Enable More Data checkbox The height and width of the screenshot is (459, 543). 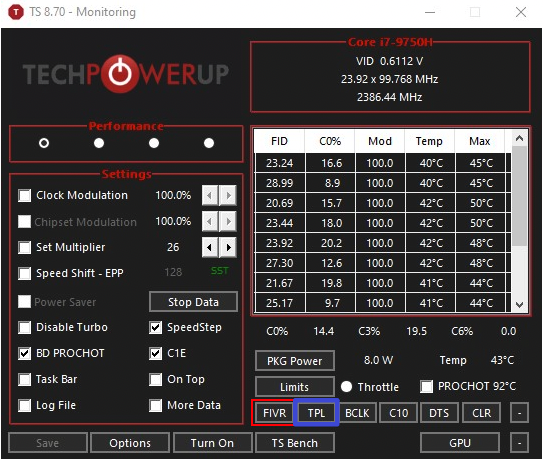tap(155, 405)
